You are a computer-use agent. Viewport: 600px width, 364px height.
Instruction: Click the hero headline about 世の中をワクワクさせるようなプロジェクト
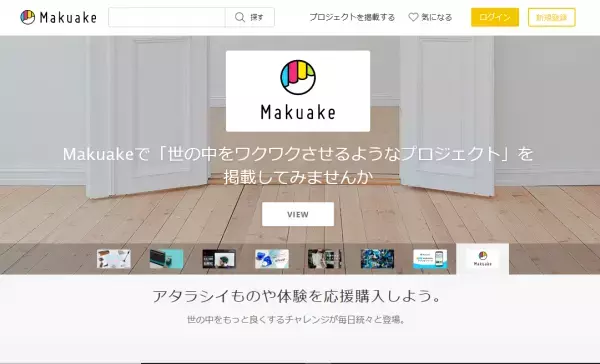(x=298, y=165)
